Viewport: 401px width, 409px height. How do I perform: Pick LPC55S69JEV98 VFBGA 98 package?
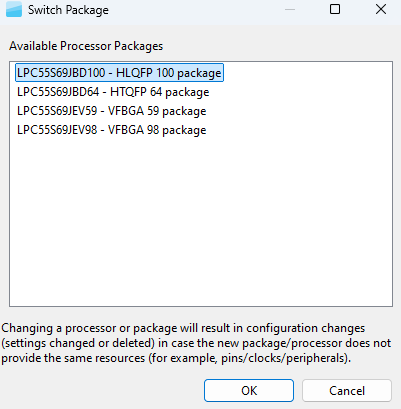tap(112, 130)
